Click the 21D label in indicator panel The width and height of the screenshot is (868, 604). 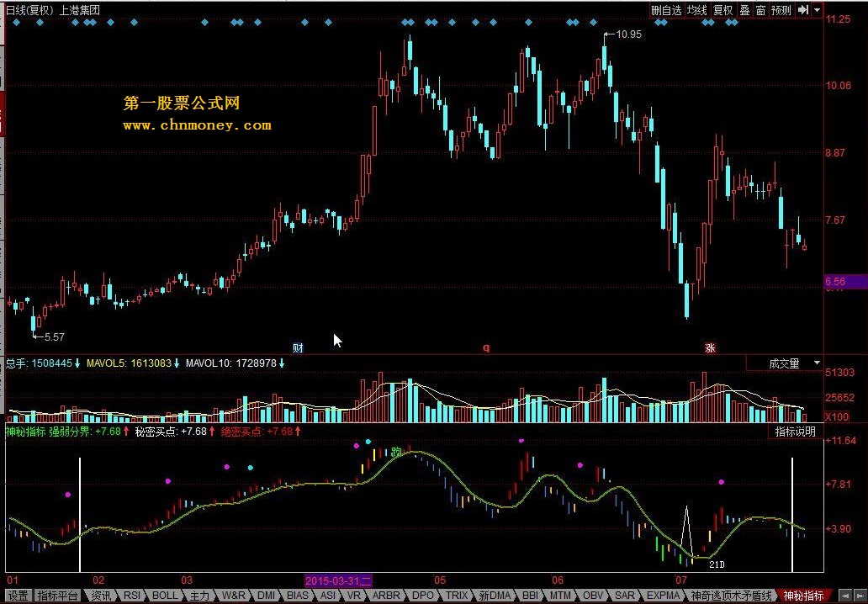click(717, 564)
